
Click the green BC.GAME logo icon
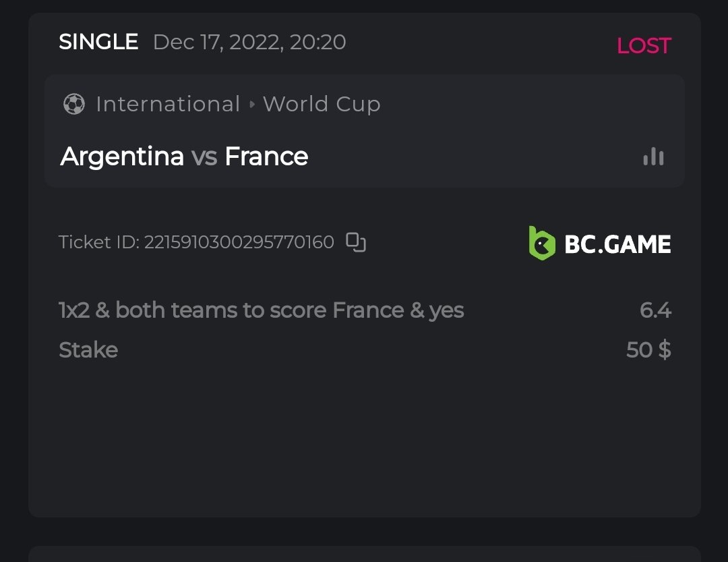pyautogui.click(x=542, y=243)
